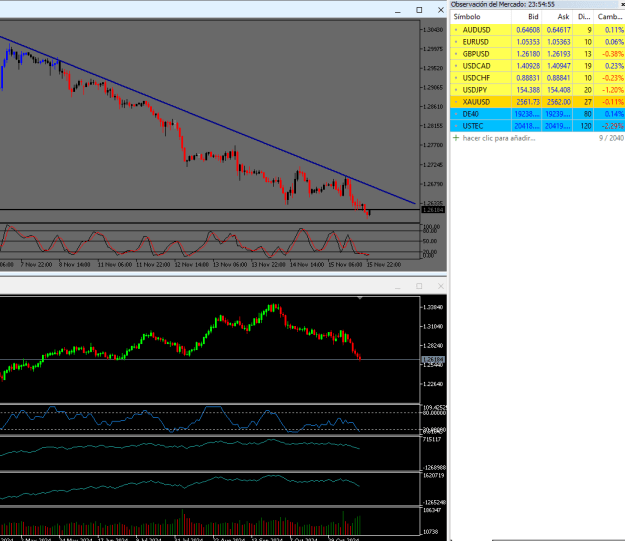Click the Camb... change column header
The image size is (625, 541).
[610, 17]
